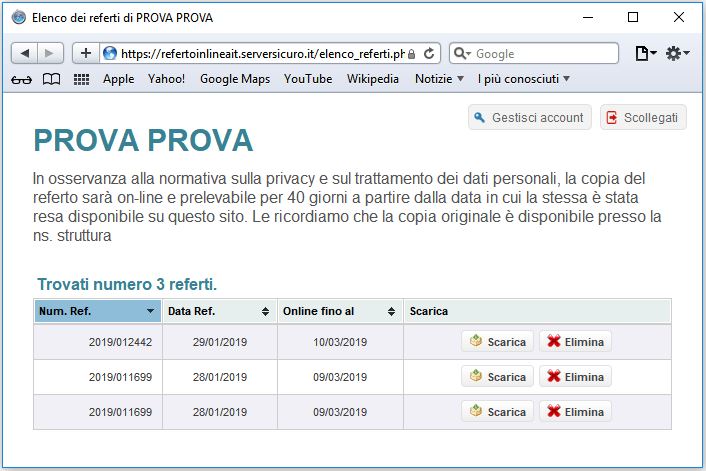Close the browser window

(x=679, y=18)
